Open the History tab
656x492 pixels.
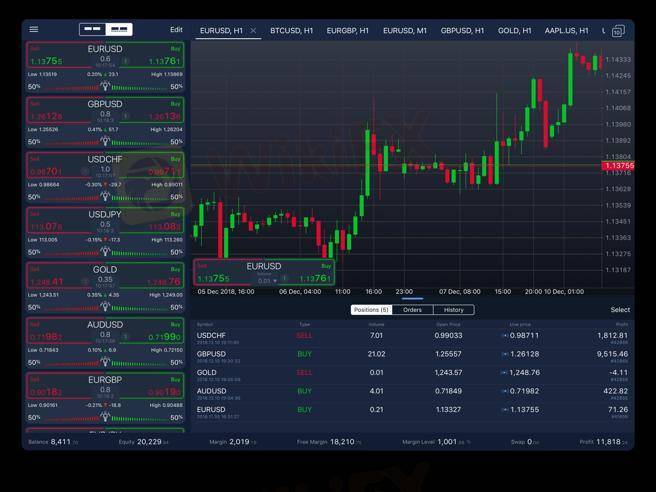(x=454, y=310)
